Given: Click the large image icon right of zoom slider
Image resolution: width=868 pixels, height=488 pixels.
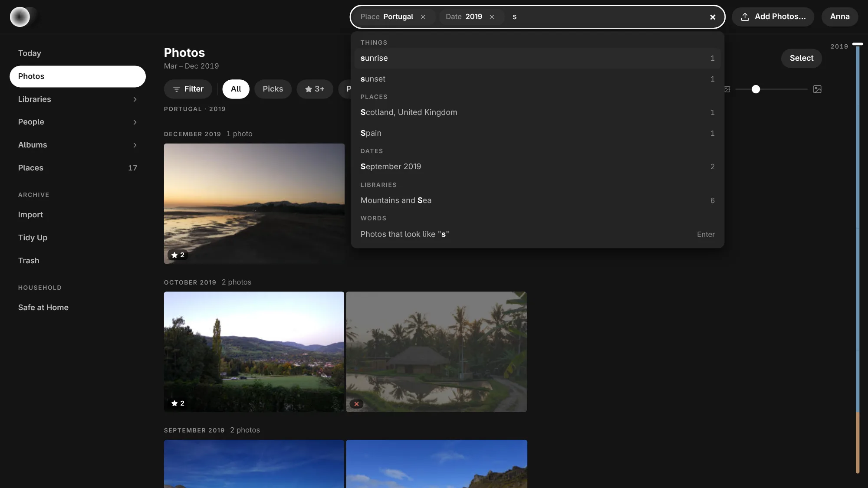Looking at the screenshot, I should (817, 89).
